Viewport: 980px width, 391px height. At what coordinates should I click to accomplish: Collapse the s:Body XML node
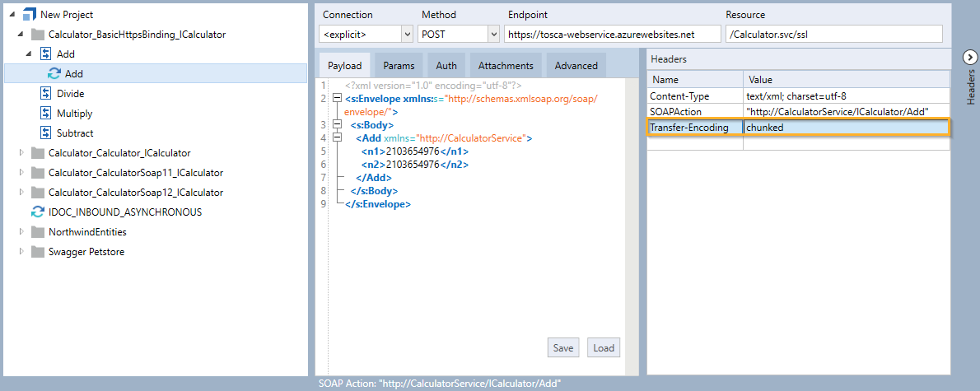point(336,125)
